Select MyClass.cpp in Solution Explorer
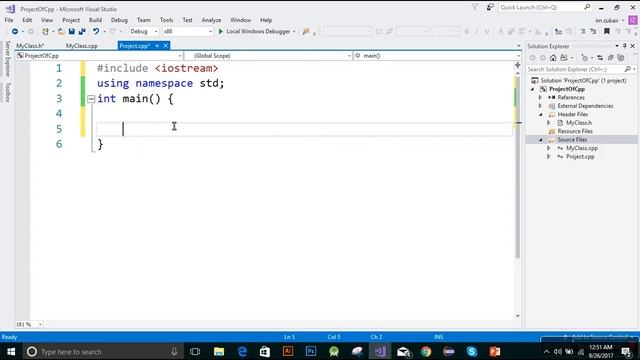This screenshot has width=640, height=360. tap(582, 148)
